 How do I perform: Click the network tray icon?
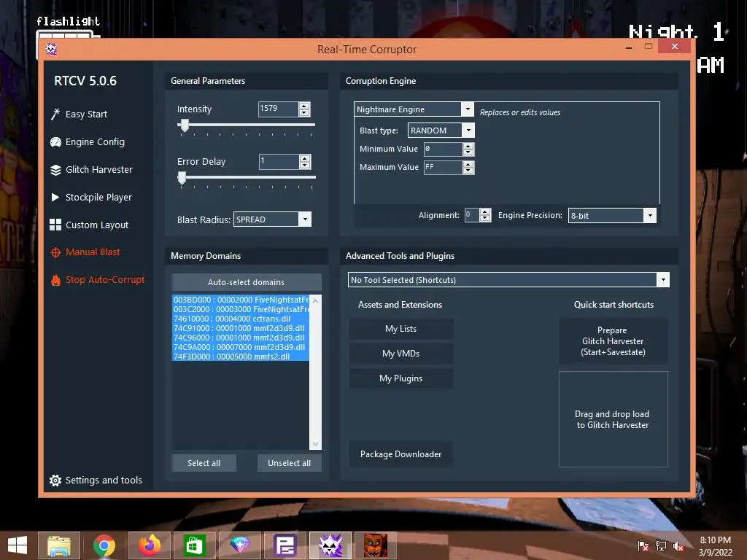[661, 546]
